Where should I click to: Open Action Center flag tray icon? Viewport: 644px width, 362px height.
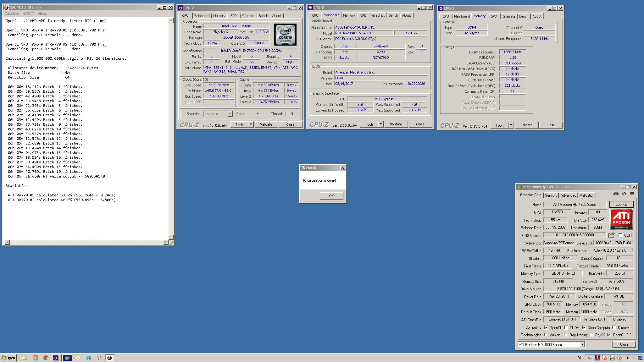pos(605,358)
